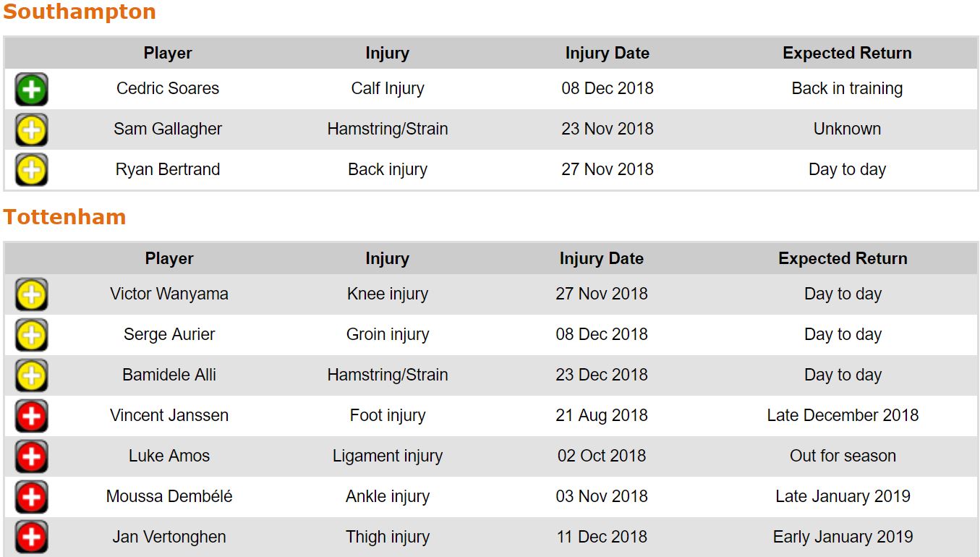This screenshot has width=980, height=557.
Task: Click green status icon beside Cedric Soares
Action: click(31, 90)
